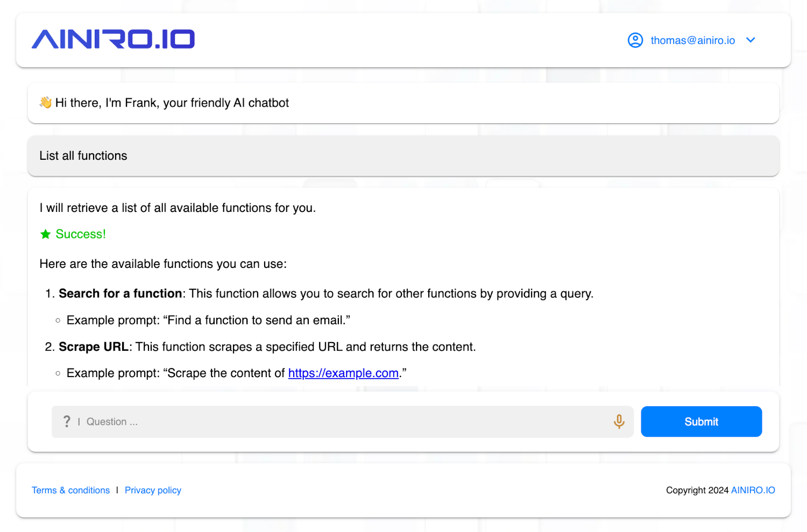Click the 'Search for a function' heading
807x532 pixels.
tap(121, 294)
